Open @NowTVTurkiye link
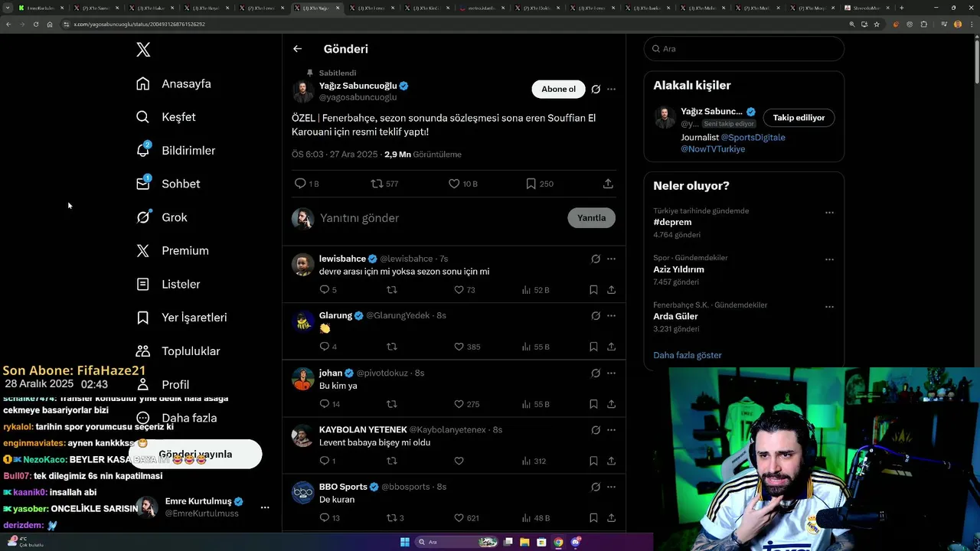Viewport: 980px width, 551px height. 713,149
